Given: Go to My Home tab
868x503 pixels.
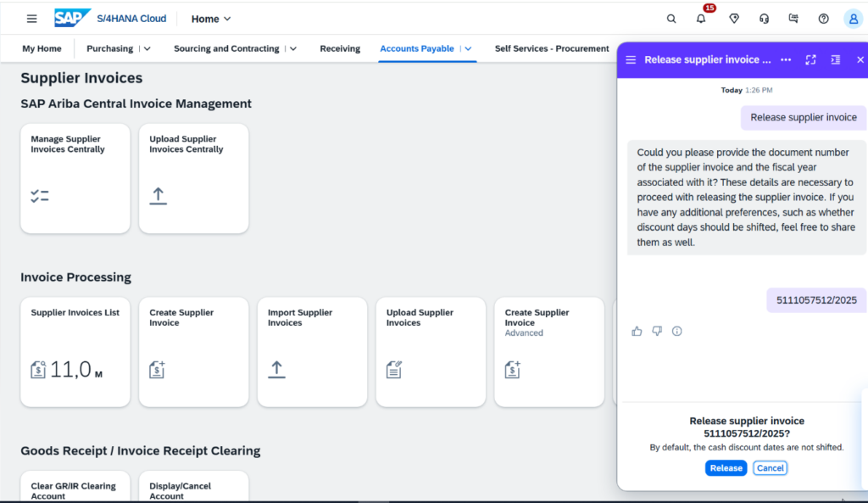Looking at the screenshot, I should [42, 49].
